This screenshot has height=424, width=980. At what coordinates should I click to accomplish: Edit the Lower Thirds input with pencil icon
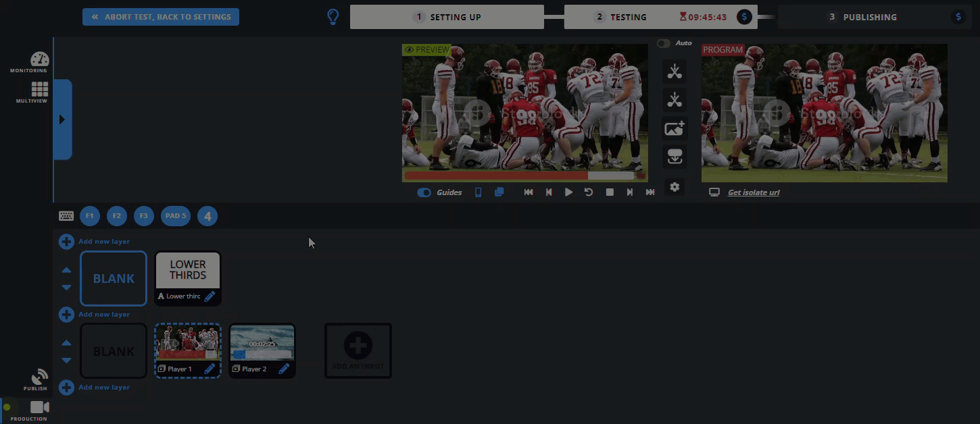[210, 296]
